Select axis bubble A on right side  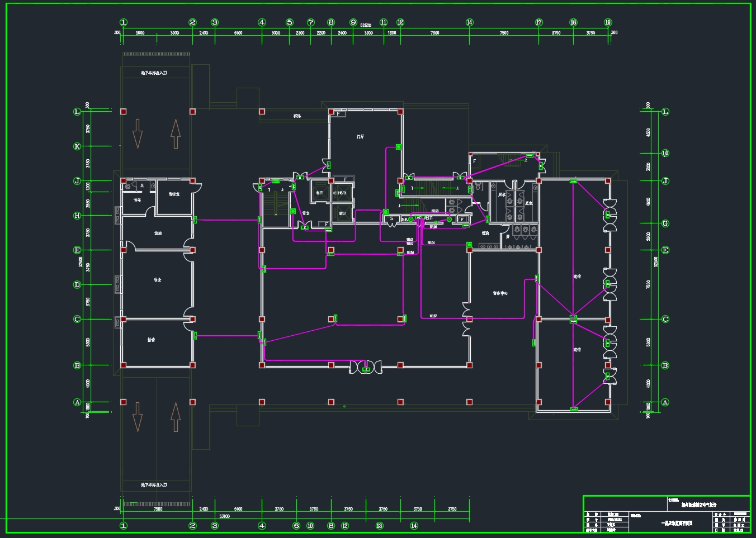(x=665, y=402)
